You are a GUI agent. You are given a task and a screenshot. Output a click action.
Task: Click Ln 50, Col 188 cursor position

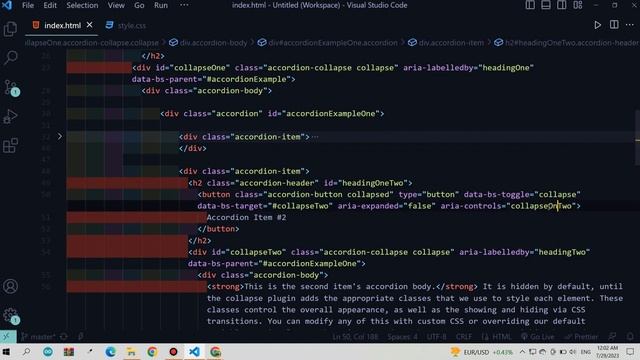[x=355, y=337]
